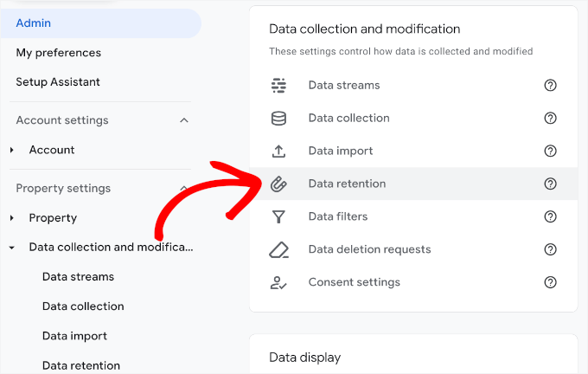Open Data deletion requests in main panel
The image size is (588, 374).
pyautogui.click(x=369, y=249)
